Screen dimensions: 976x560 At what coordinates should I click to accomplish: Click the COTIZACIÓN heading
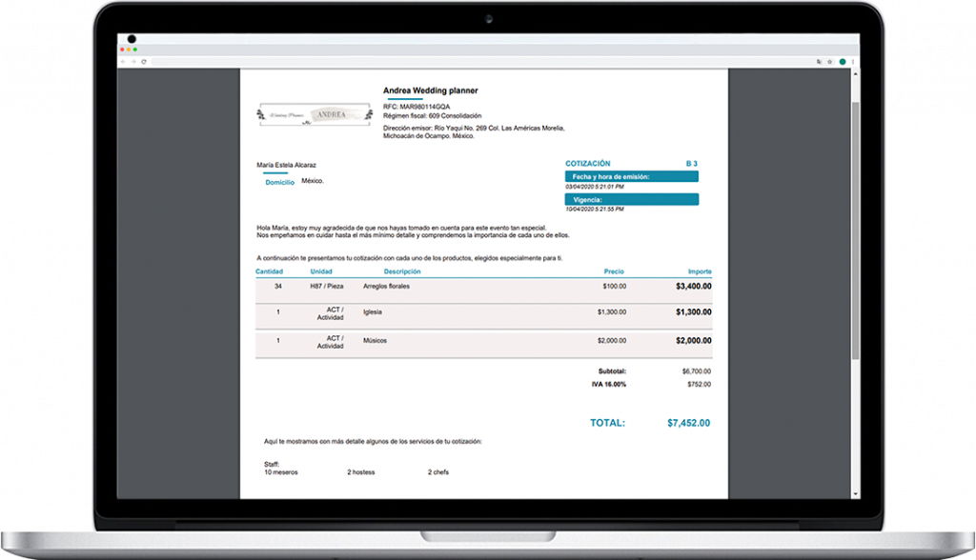[588, 164]
